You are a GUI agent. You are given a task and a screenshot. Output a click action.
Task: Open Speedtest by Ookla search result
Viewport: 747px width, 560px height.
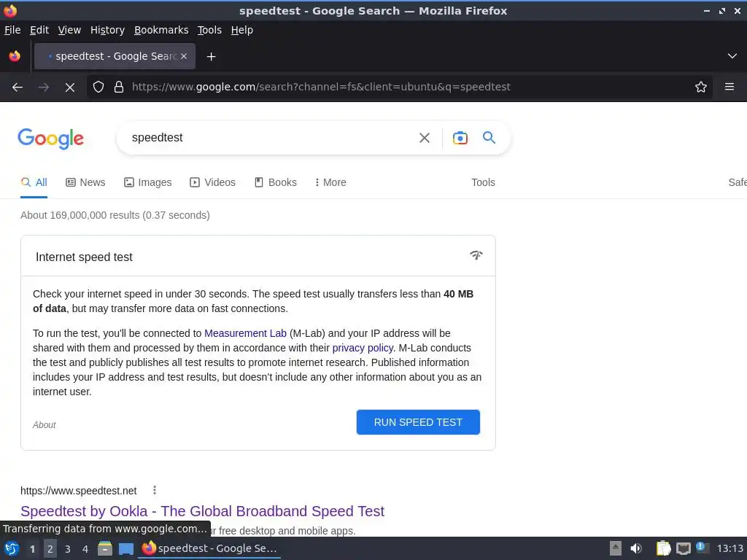click(x=203, y=511)
